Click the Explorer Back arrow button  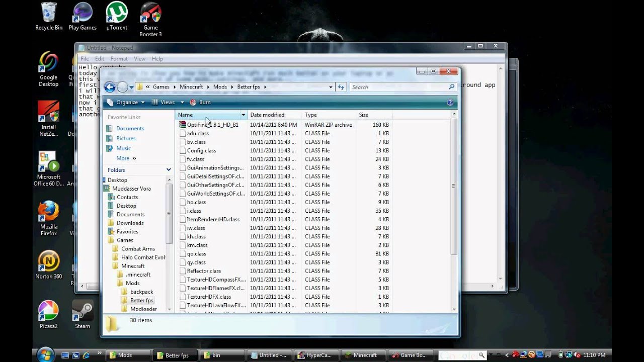[110, 87]
